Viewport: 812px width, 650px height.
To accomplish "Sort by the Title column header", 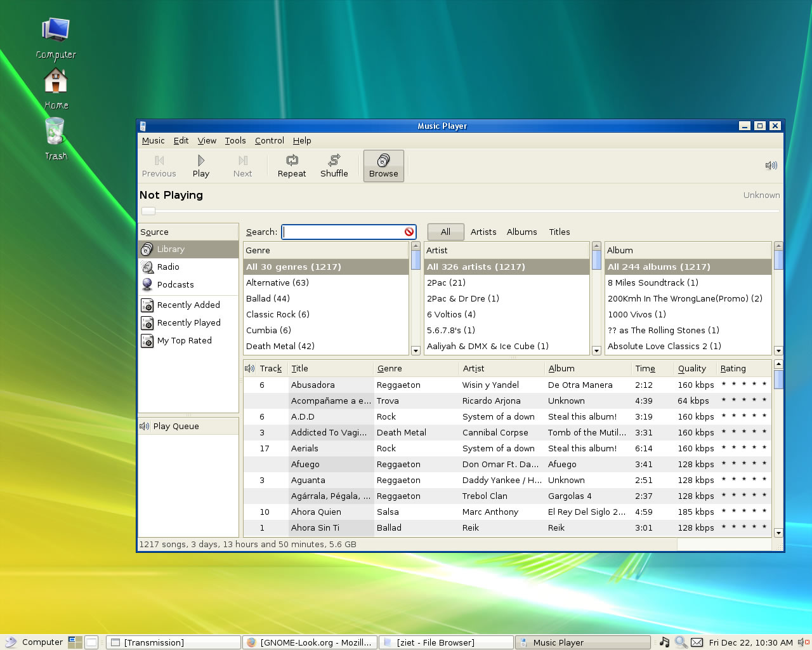I will pos(331,368).
